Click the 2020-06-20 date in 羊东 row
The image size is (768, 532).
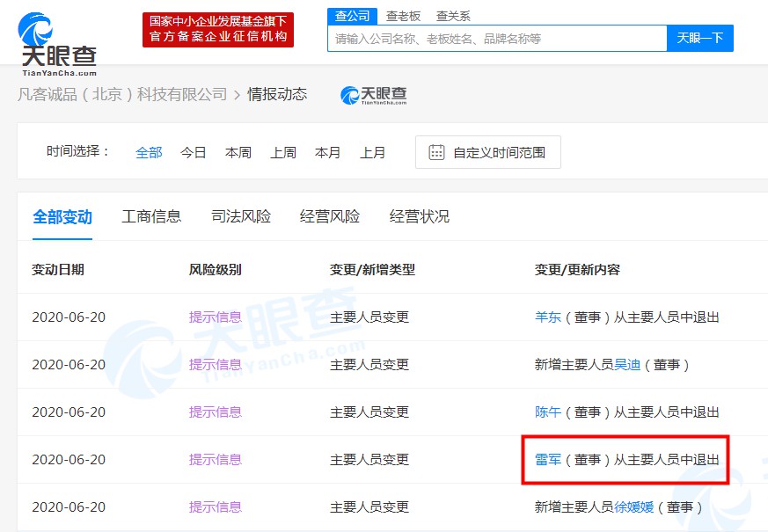(x=69, y=317)
